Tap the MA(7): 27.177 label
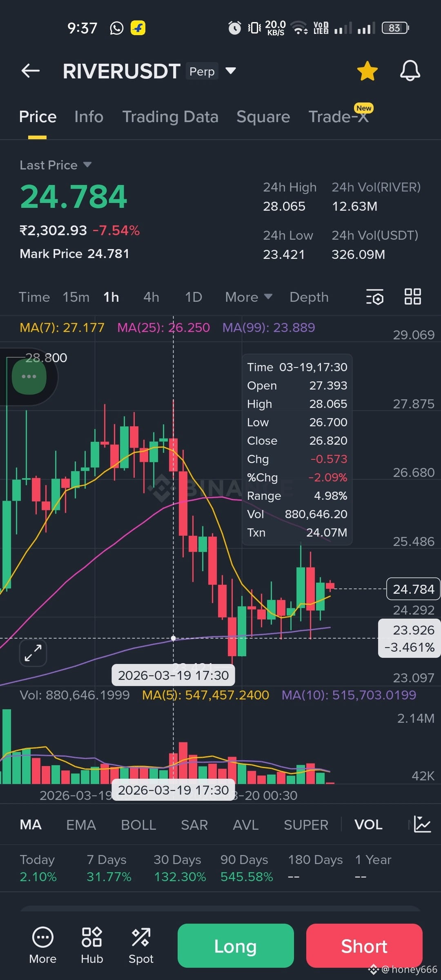Viewport: 441px width, 980px height. [x=62, y=327]
